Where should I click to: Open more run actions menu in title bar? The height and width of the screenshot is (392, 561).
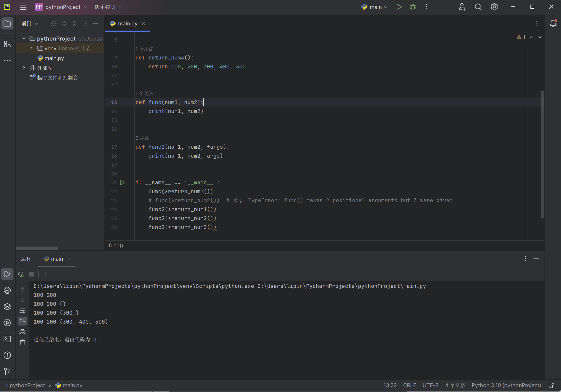tap(427, 7)
